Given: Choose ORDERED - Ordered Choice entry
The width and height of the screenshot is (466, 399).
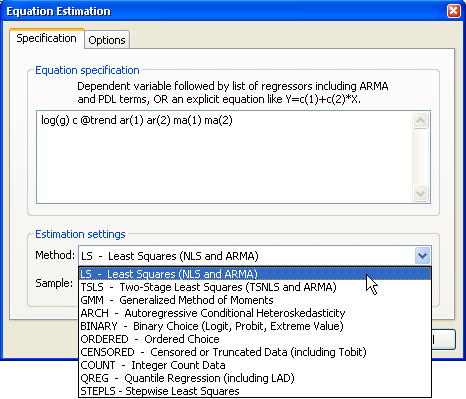Looking at the screenshot, I should [x=255, y=339].
